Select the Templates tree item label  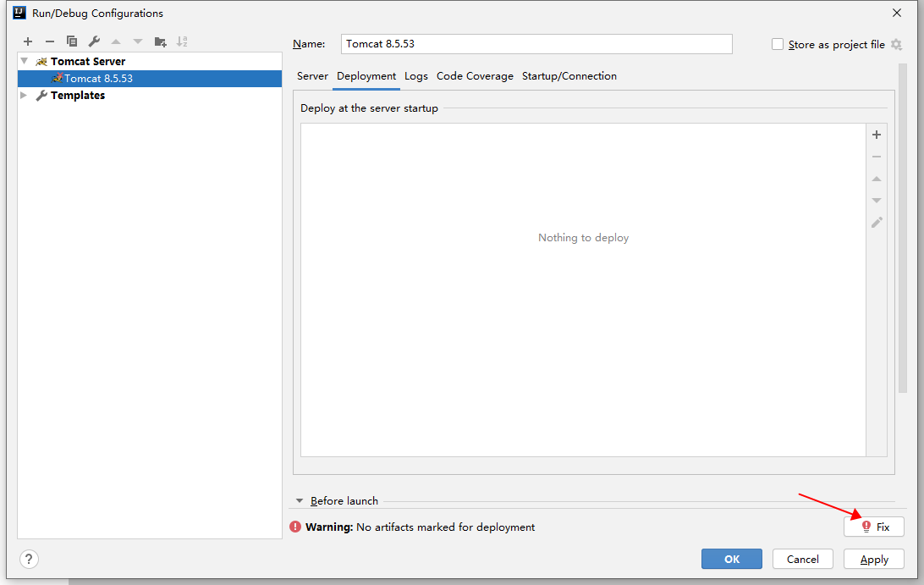(x=78, y=95)
